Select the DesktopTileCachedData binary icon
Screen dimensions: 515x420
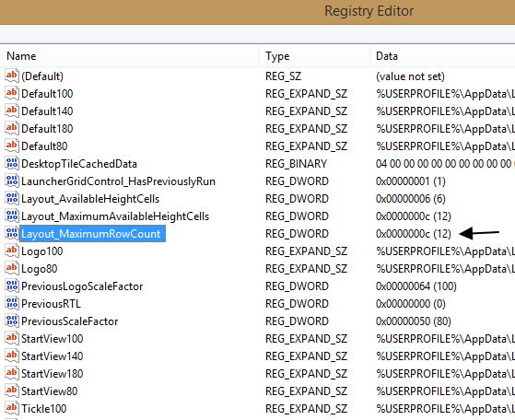click(12, 163)
